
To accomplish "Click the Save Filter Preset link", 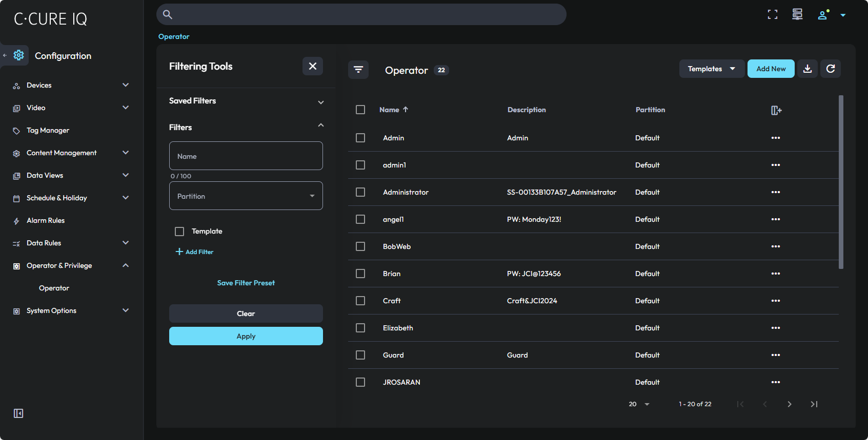I will coord(246,283).
